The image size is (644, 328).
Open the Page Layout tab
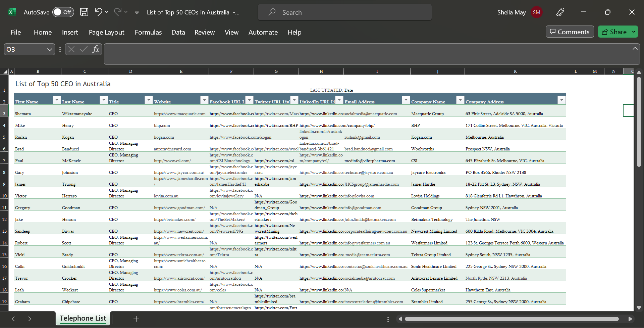point(106,32)
